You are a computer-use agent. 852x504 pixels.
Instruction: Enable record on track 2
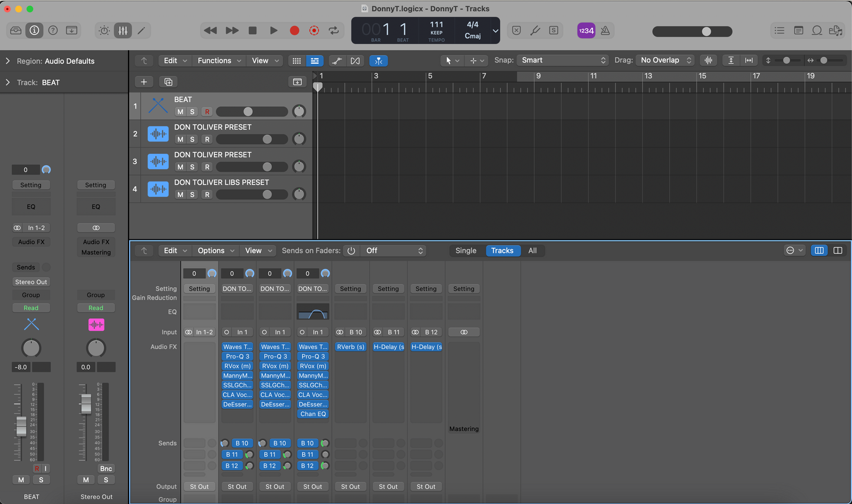pos(207,140)
